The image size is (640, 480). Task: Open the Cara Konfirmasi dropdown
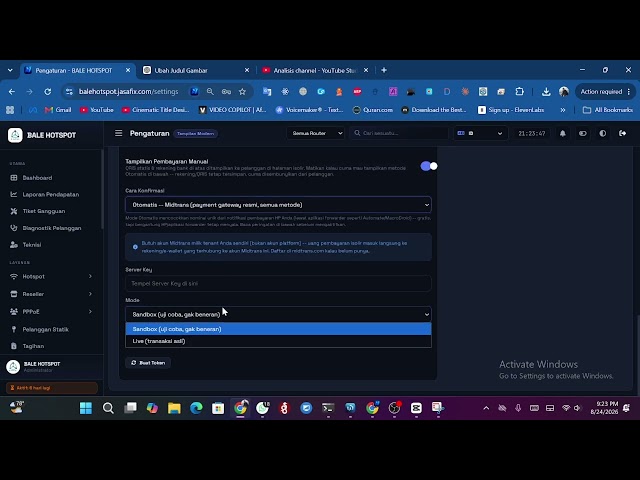tap(278, 204)
